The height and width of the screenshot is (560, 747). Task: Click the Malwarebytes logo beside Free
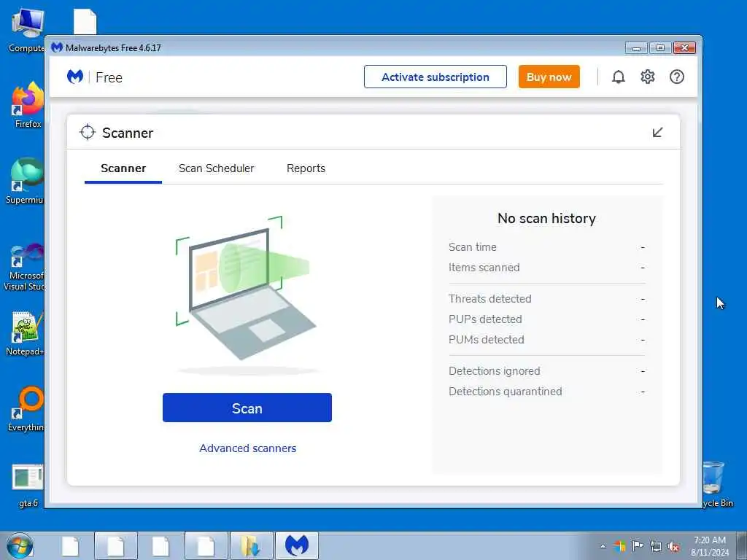click(x=75, y=77)
